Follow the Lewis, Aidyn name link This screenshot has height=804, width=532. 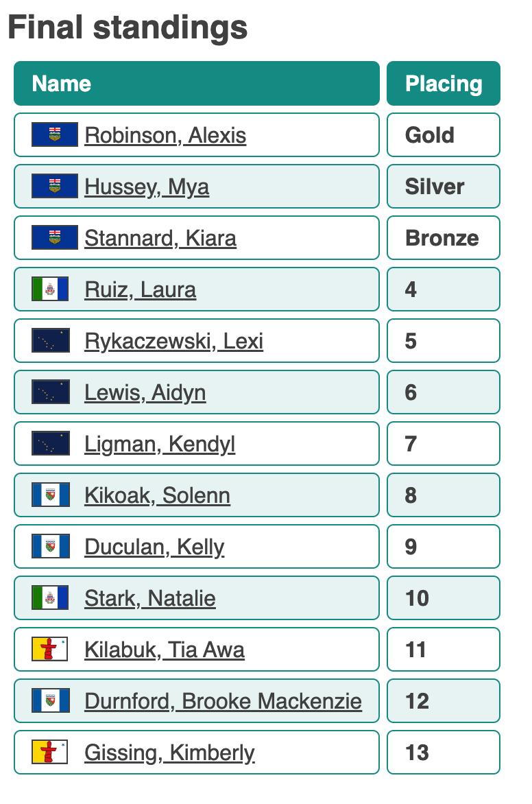click(x=145, y=392)
